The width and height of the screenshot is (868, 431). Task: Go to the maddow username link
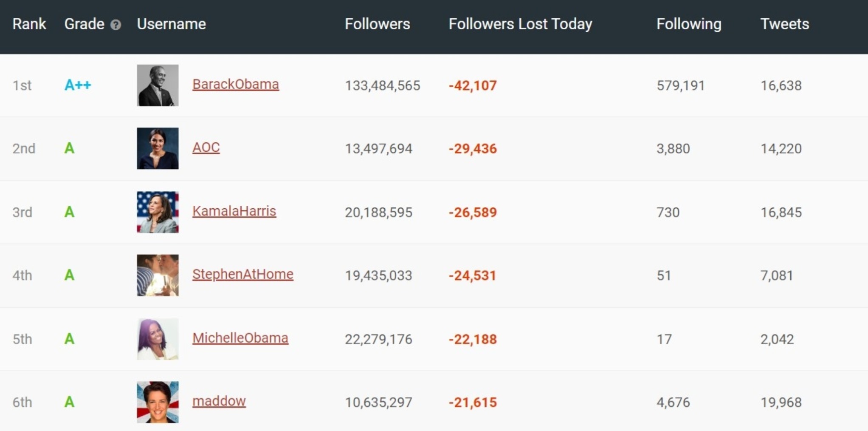tap(219, 401)
